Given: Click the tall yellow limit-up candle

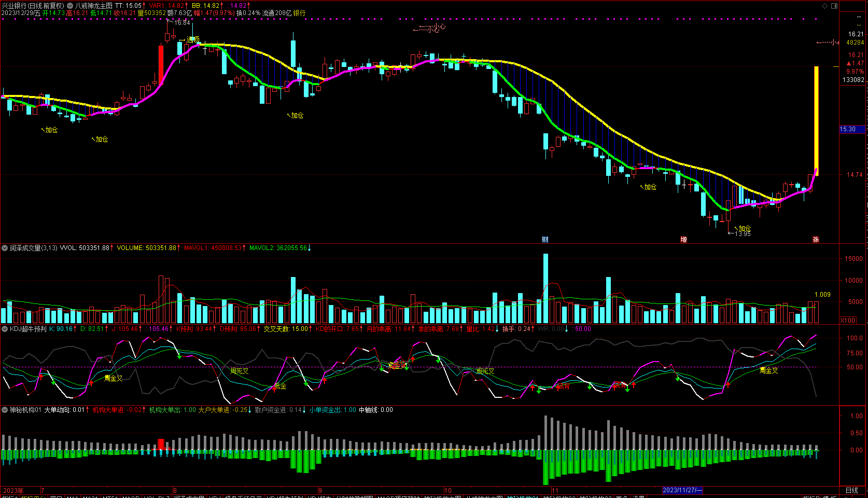Looking at the screenshot, I should (816, 120).
